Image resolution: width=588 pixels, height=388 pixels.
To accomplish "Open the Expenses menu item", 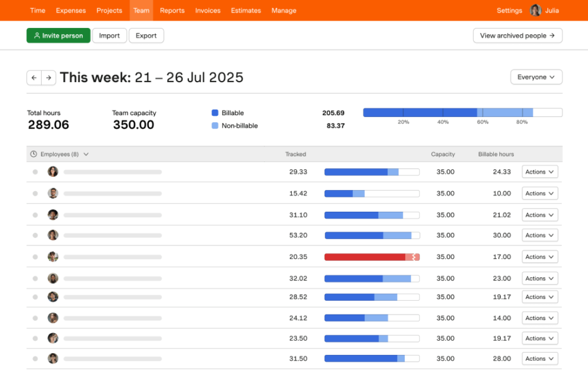I will [70, 10].
